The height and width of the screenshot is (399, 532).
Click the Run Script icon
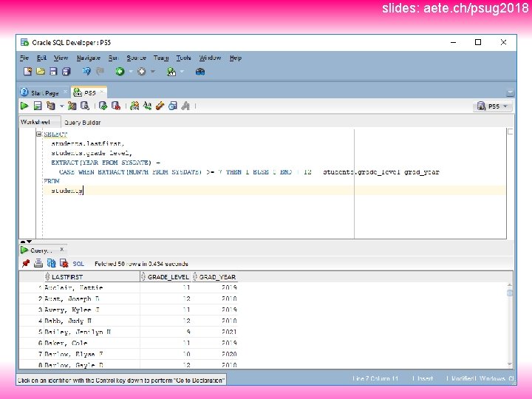pyautogui.click(x=38, y=106)
